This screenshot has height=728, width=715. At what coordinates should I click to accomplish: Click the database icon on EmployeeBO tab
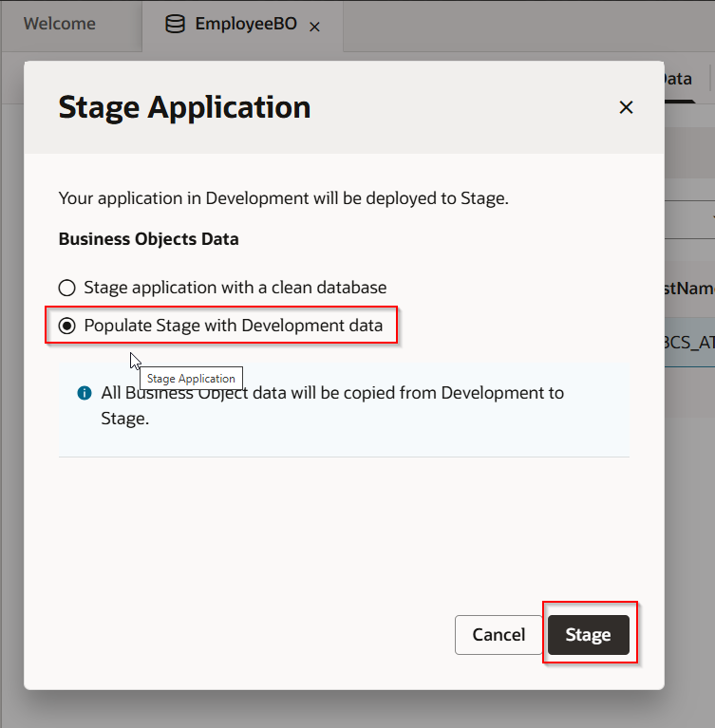175,25
